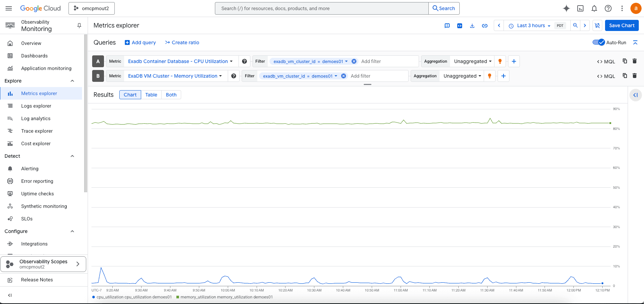This screenshot has width=644, height=304.
Task: Remove the demoes01 filter from query A
Action: (x=354, y=61)
